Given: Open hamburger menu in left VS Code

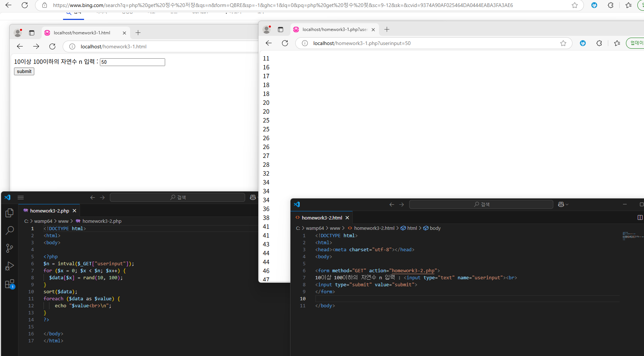Looking at the screenshot, I should click(21, 197).
